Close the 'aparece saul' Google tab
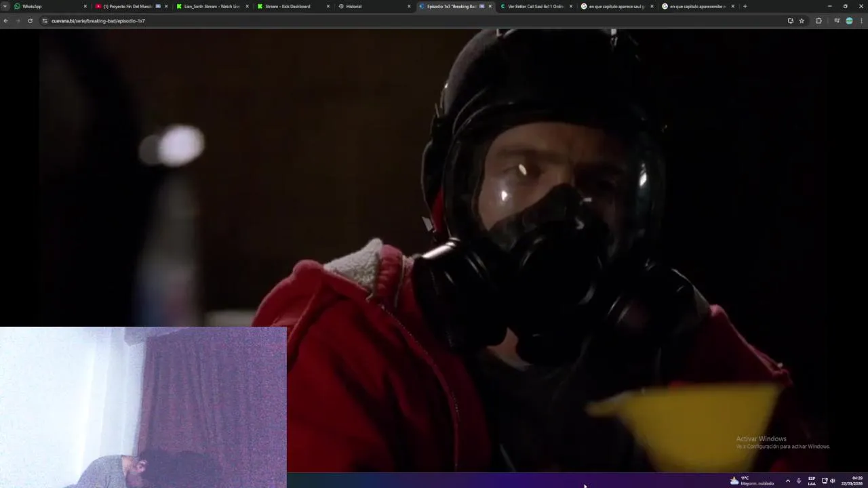 coord(652,6)
